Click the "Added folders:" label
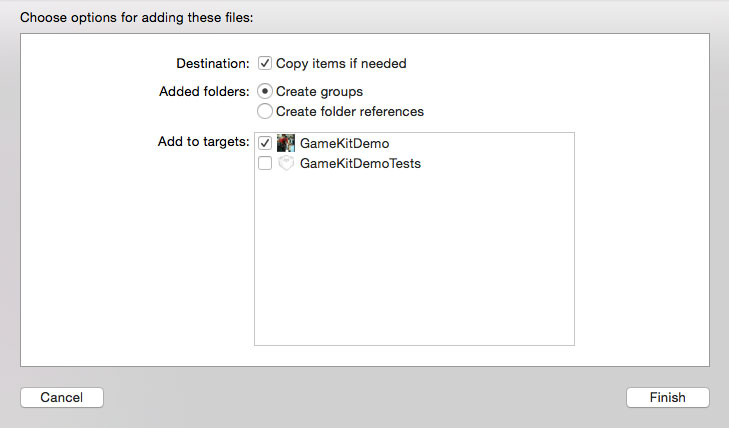The width and height of the screenshot is (729, 428). point(203,91)
